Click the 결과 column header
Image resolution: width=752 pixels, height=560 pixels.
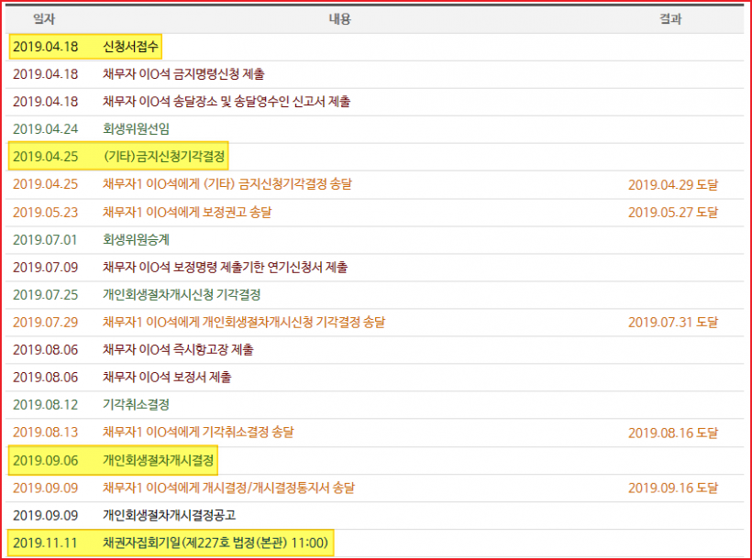pyautogui.click(x=670, y=19)
